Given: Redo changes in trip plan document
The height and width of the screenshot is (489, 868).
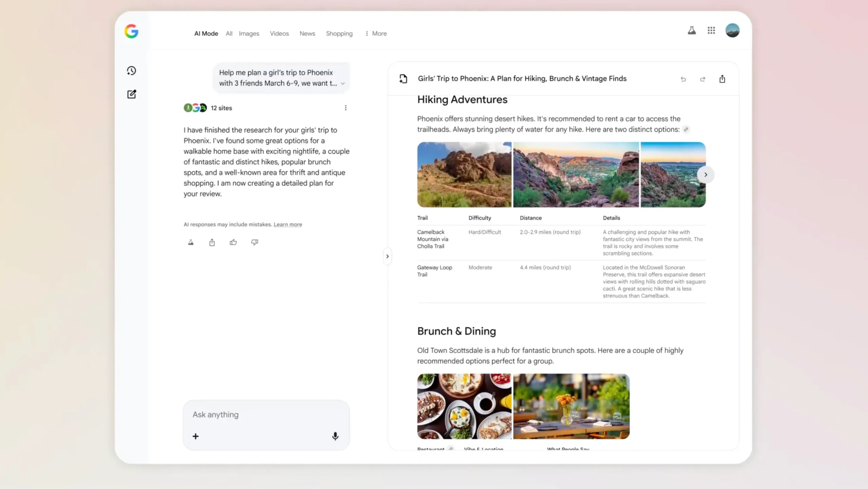Looking at the screenshot, I should coord(703,79).
